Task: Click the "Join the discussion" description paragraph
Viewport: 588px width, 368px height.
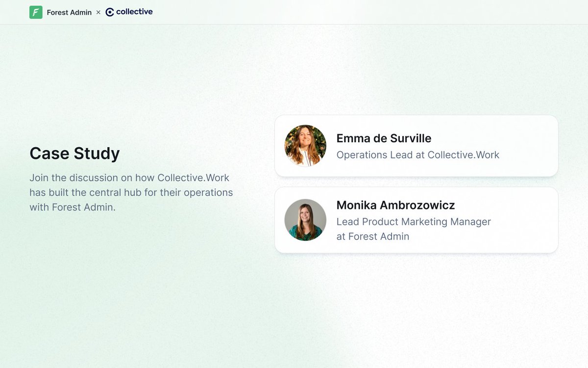Action: [131, 192]
